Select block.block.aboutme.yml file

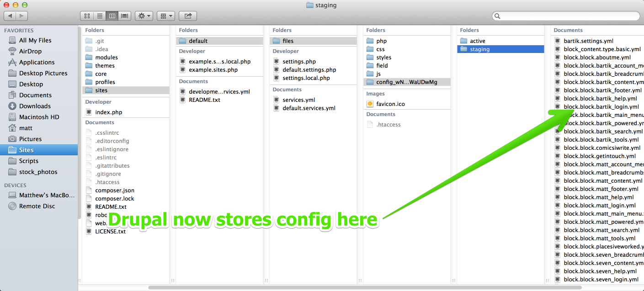tap(597, 57)
